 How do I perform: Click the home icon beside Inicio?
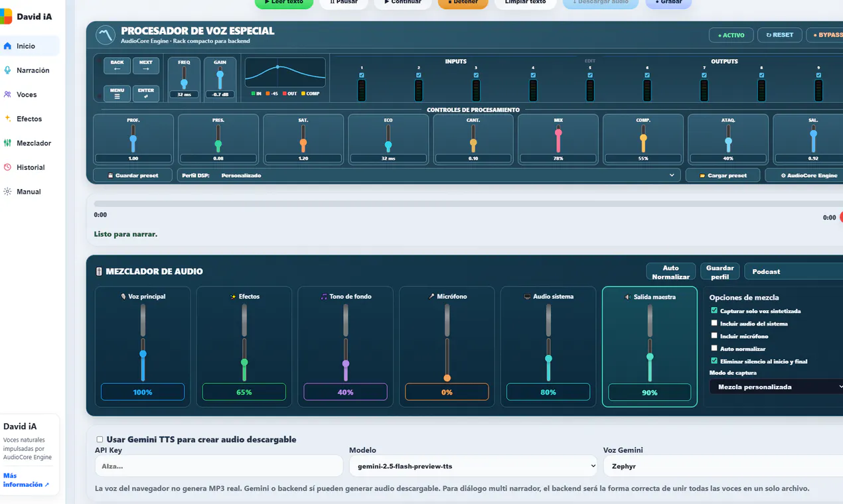[x=7, y=46]
